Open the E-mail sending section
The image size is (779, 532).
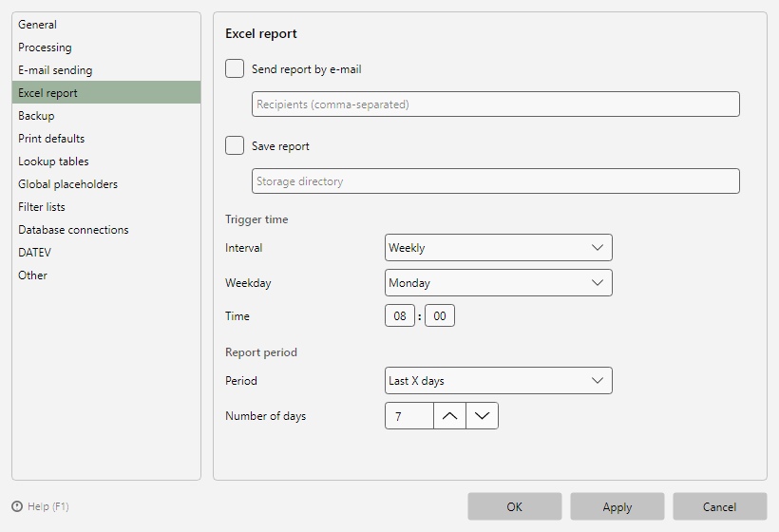tap(106, 70)
